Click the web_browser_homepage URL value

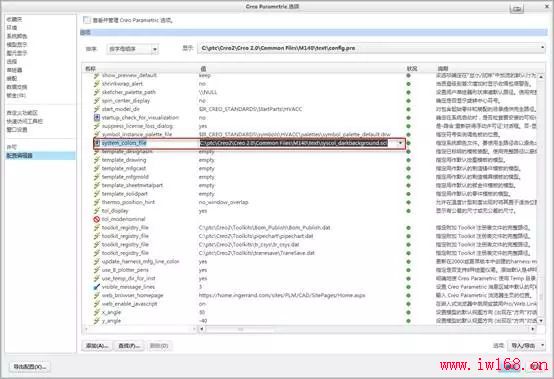[x=282, y=296]
